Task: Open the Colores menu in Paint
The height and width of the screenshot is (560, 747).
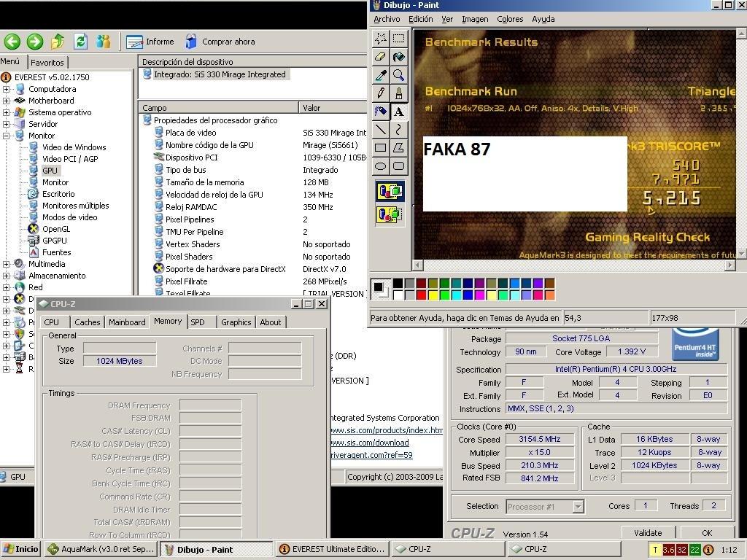Action: (510, 19)
